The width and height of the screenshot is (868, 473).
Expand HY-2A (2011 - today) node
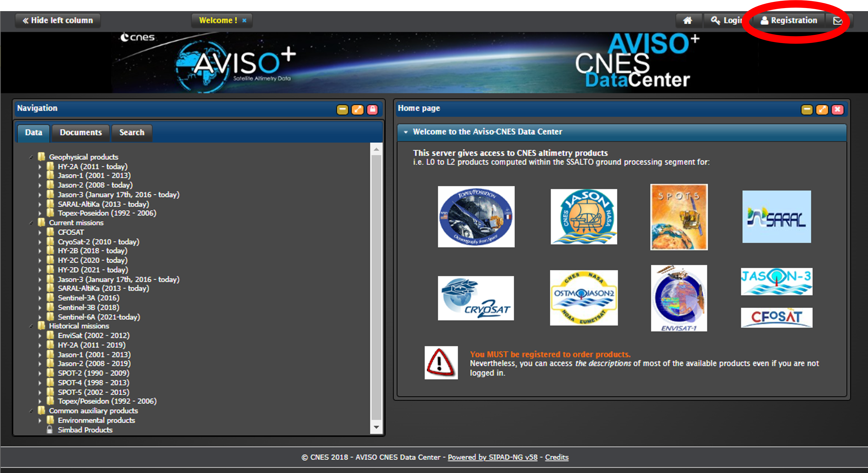[40, 167]
